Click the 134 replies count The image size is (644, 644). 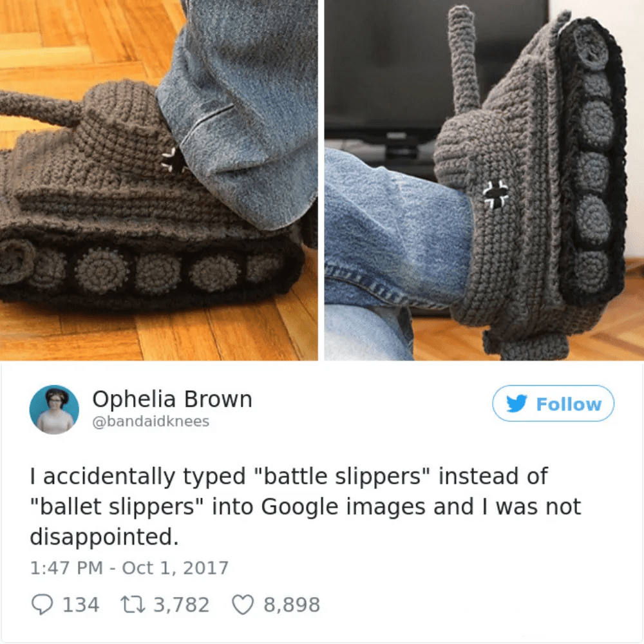point(81,605)
